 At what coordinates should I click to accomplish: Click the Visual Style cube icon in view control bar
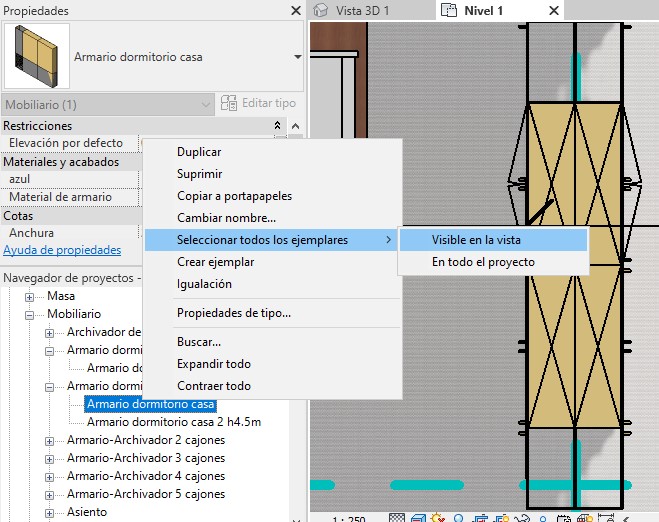point(417,517)
